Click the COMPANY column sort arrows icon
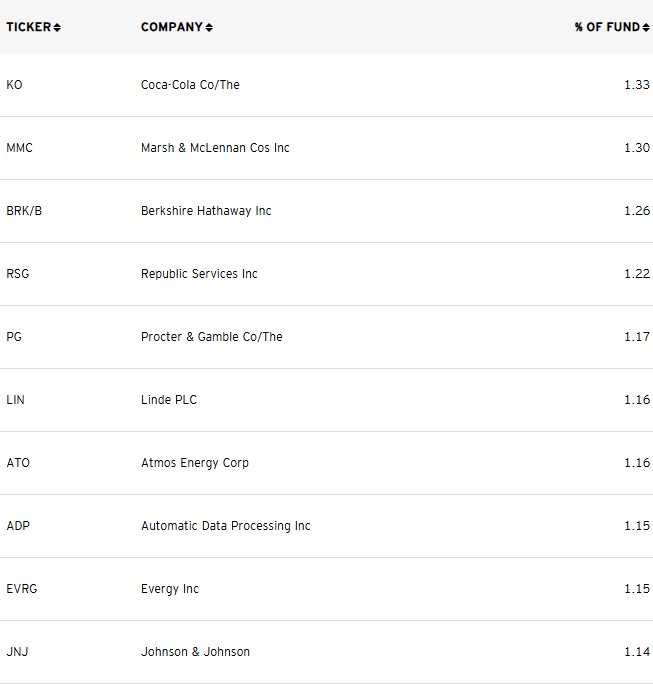 click(209, 27)
